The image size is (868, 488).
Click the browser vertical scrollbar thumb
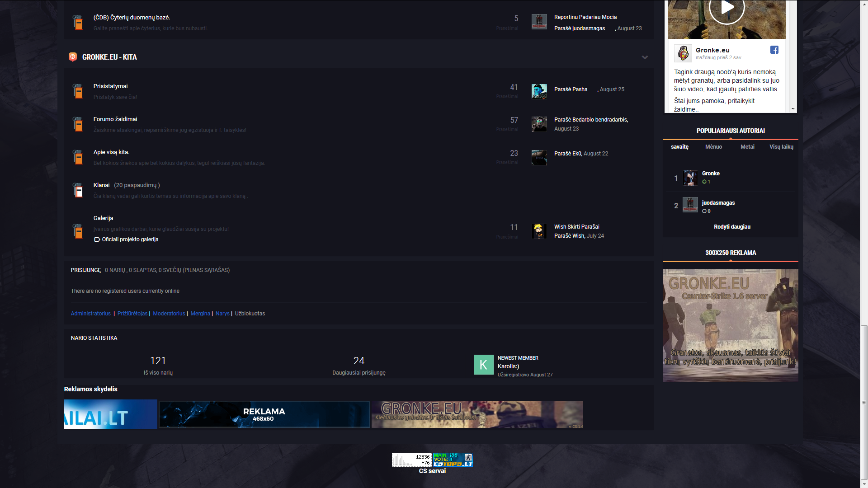coord(864,402)
